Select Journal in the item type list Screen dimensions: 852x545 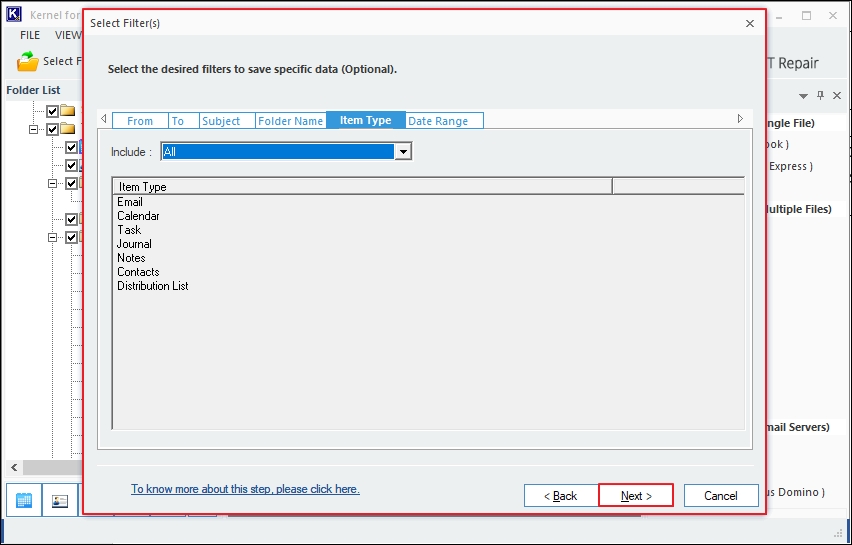(134, 244)
